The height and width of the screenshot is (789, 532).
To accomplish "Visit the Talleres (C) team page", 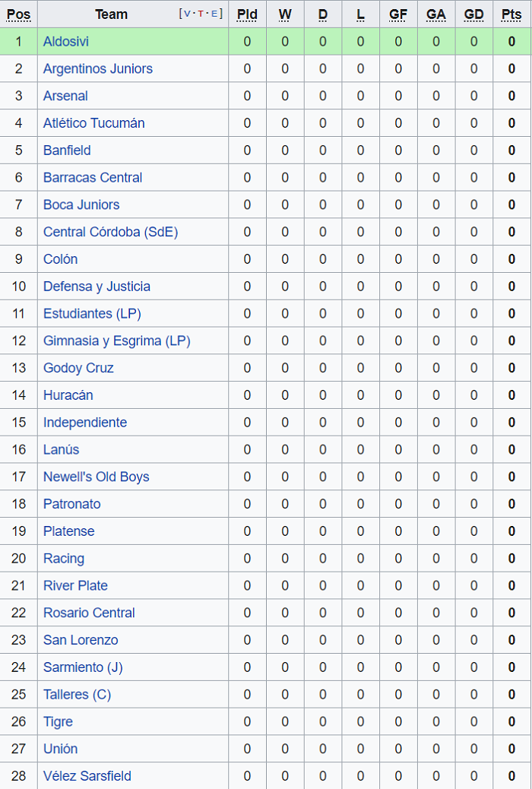I will pos(77,694).
